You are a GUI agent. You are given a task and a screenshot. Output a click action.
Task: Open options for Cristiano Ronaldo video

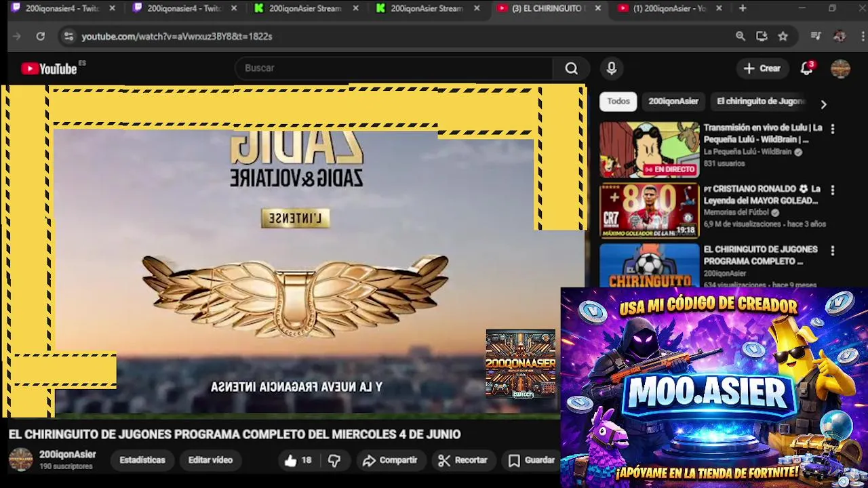point(833,190)
